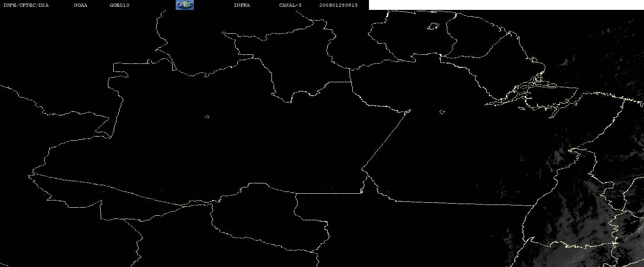Image resolution: width=644 pixels, height=267 pixels.
Task: Click the CPTEC logo in the header
Action: point(184,5)
